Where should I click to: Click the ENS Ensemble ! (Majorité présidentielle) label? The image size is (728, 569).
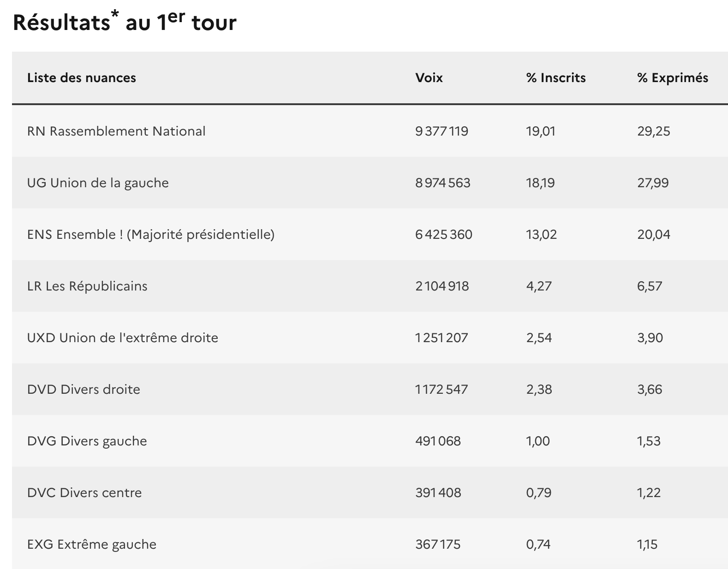pos(151,234)
